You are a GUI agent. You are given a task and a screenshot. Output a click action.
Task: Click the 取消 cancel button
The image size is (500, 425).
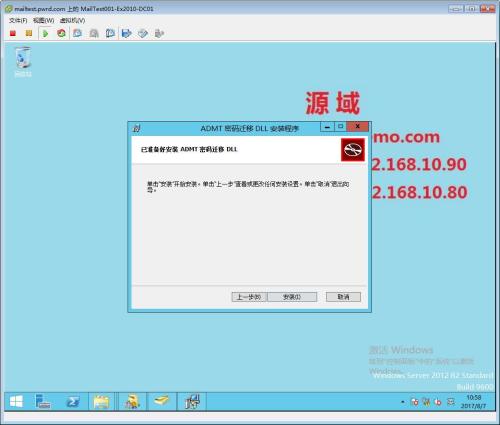pos(343,297)
